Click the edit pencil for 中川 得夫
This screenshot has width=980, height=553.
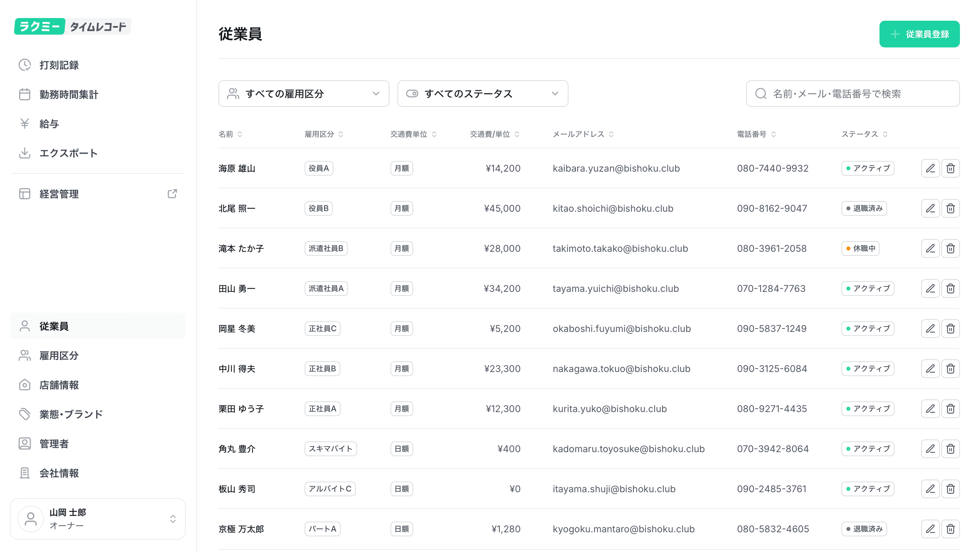[x=930, y=369]
